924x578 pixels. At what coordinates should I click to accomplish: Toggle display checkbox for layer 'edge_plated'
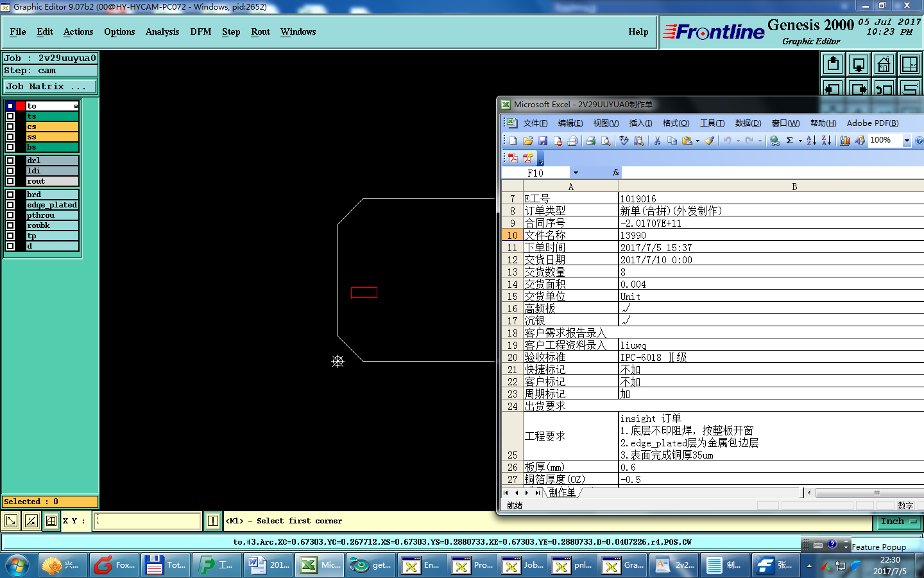(x=10, y=205)
